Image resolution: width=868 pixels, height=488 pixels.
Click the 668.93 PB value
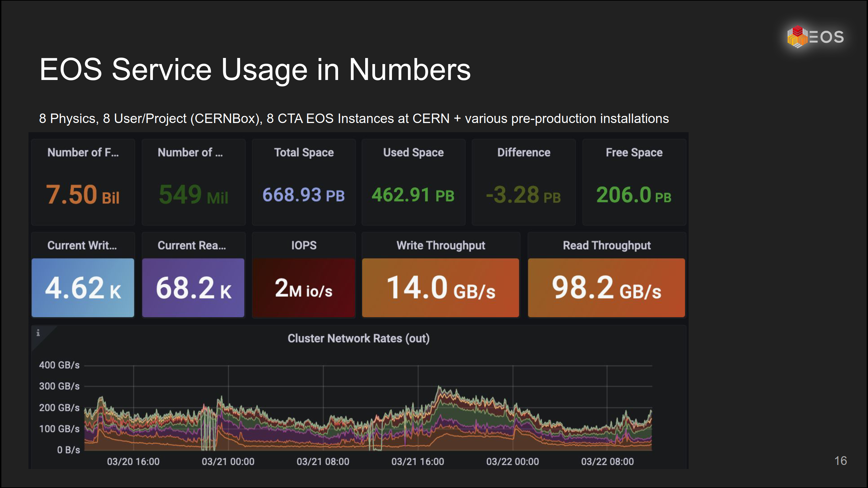304,195
